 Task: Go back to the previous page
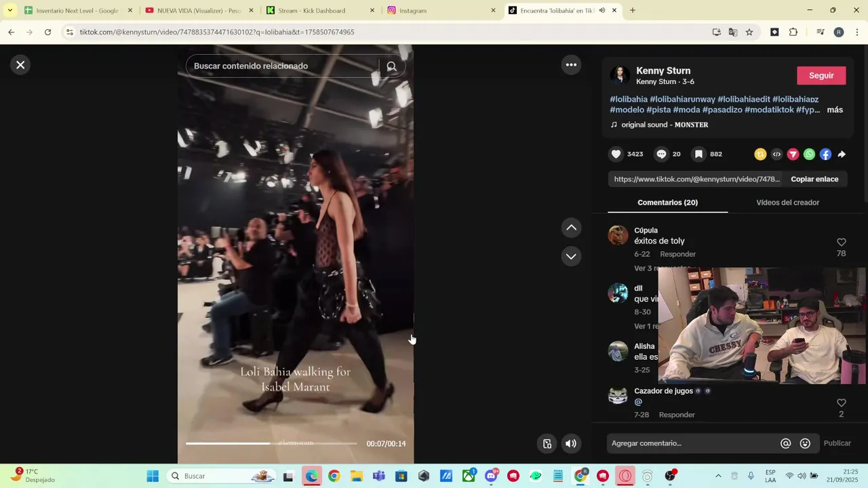click(11, 32)
